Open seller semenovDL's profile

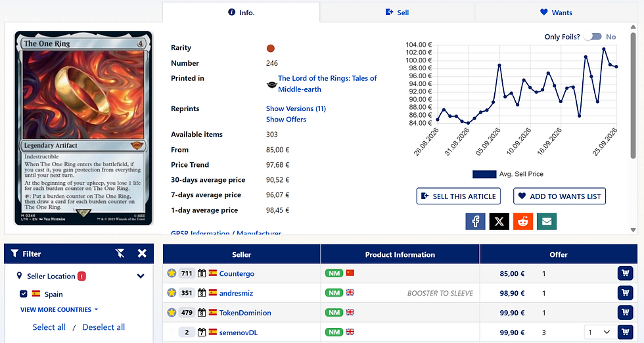click(238, 332)
